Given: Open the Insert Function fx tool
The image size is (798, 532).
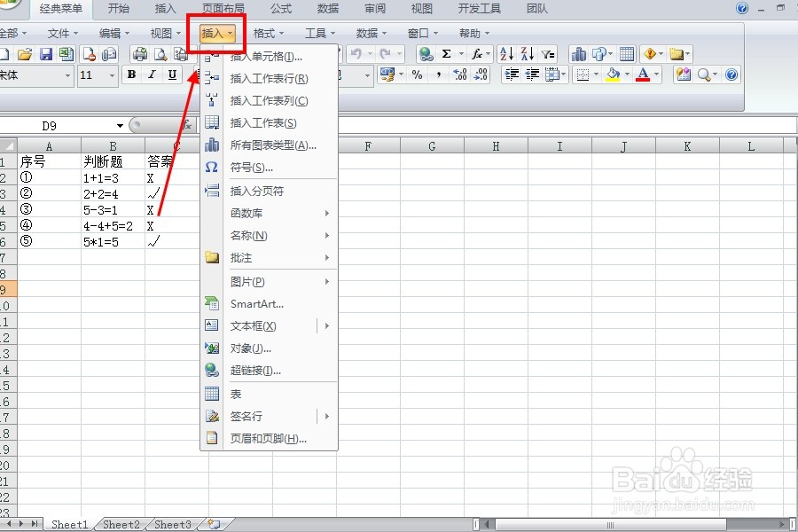Looking at the screenshot, I should (476, 53).
